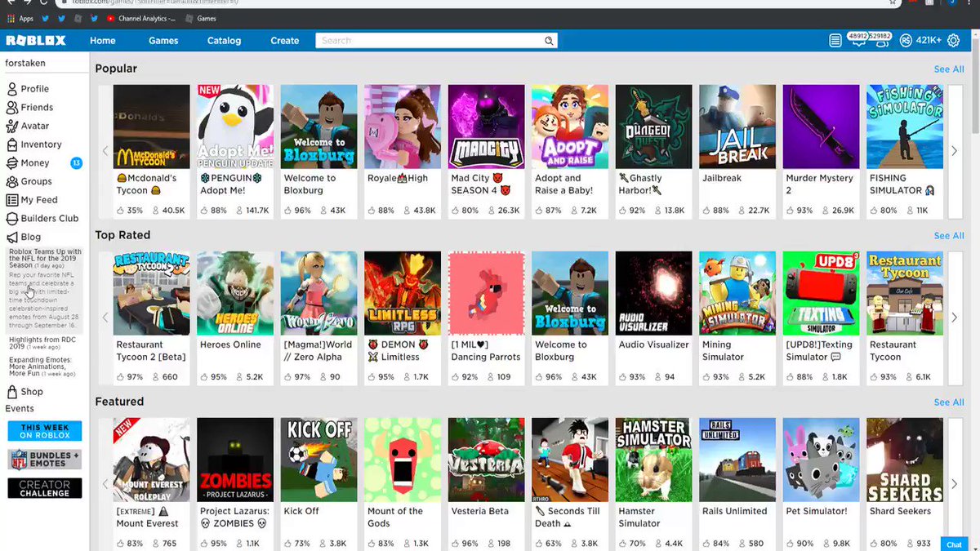Open the Avatar sidebar icon
The width and height of the screenshot is (980, 551).
point(12,126)
